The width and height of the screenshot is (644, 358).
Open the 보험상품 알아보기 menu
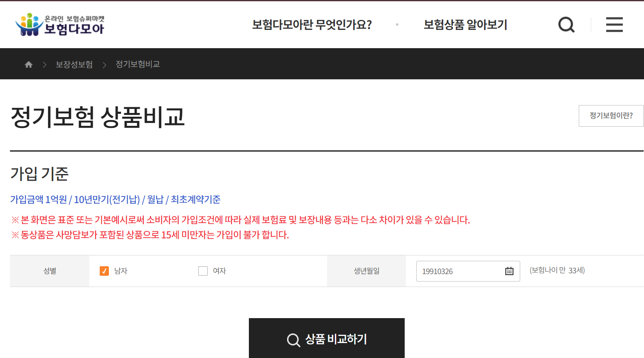[465, 25]
